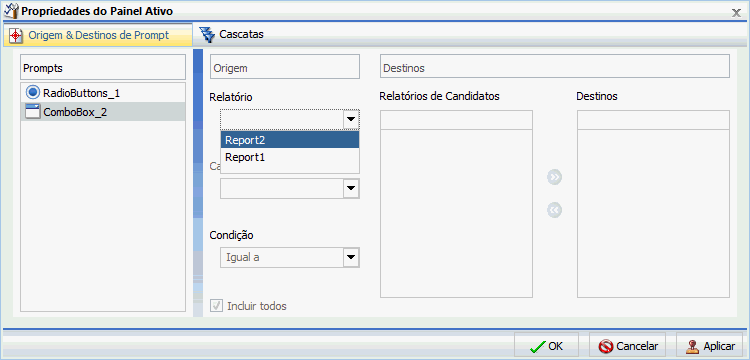The width and height of the screenshot is (750, 360).
Task: Click the green checkmark on OK
Action: 538,346
